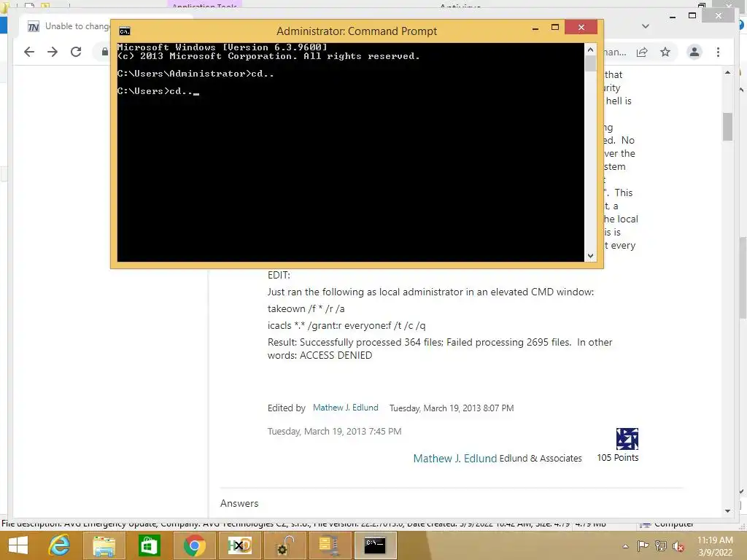Show hidden system tray icons
Screen dimensions: 747x560
[x=625, y=546]
